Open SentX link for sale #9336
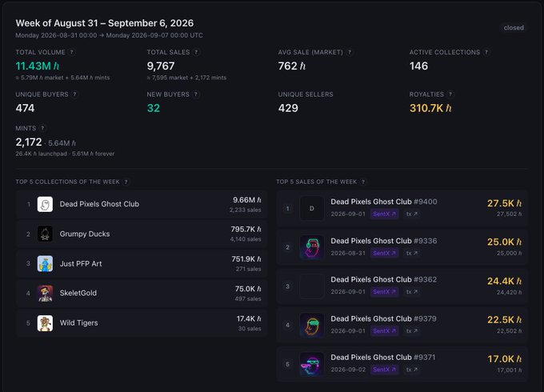The width and height of the screenshot is (544, 392). 385,254
